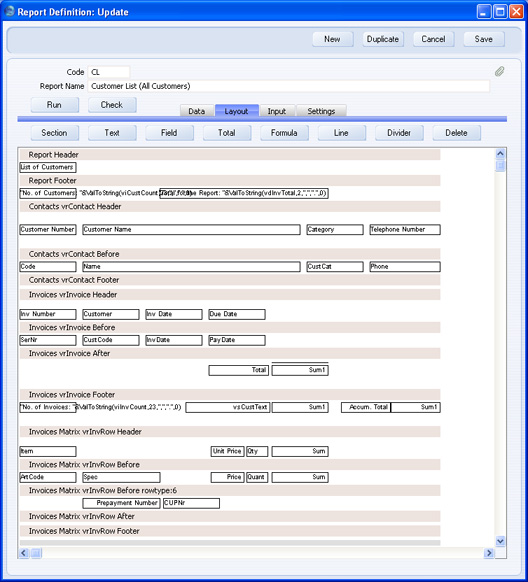This screenshot has width=528, height=582.
Task: Click the Report Name input field
Action: [288, 86]
